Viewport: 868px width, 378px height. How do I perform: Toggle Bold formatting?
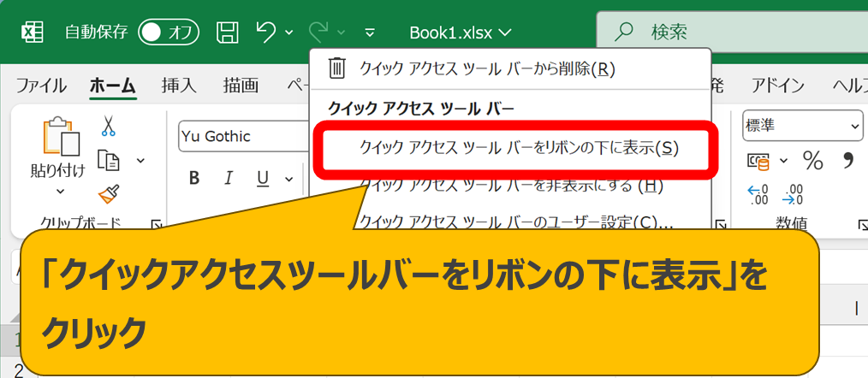pyautogui.click(x=194, y=178)
